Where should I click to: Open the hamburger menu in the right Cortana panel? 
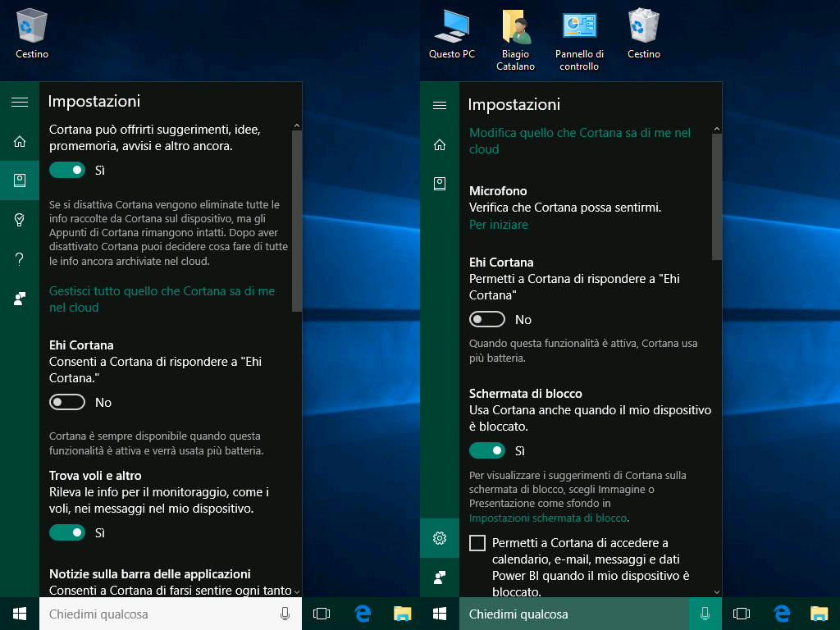click(x=440, y=105)
